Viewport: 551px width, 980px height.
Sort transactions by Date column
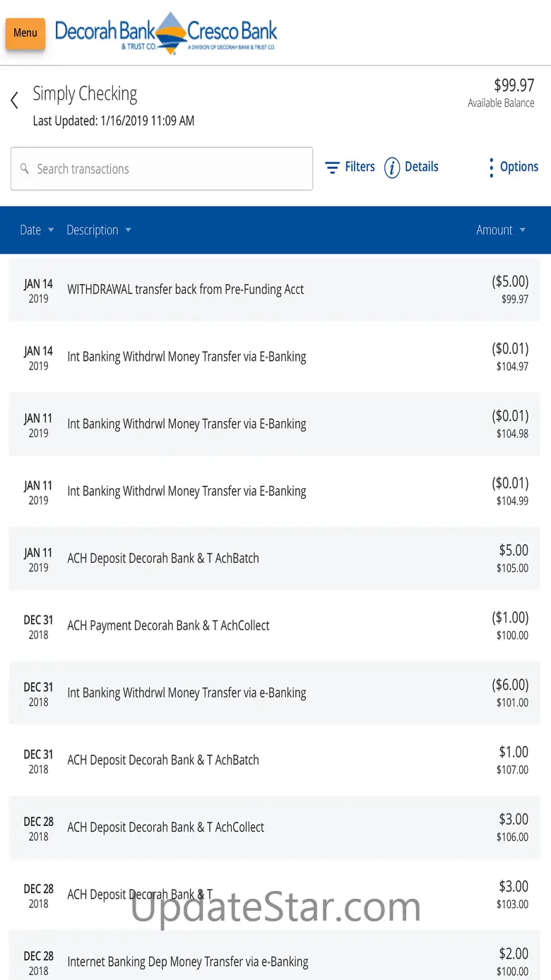click(37, 230)
